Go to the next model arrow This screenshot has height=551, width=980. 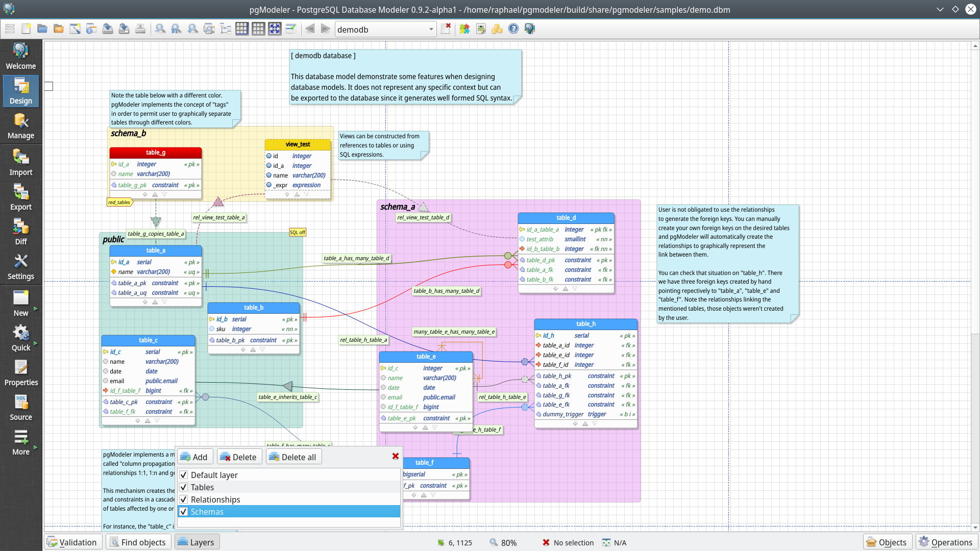pos(325,29)
